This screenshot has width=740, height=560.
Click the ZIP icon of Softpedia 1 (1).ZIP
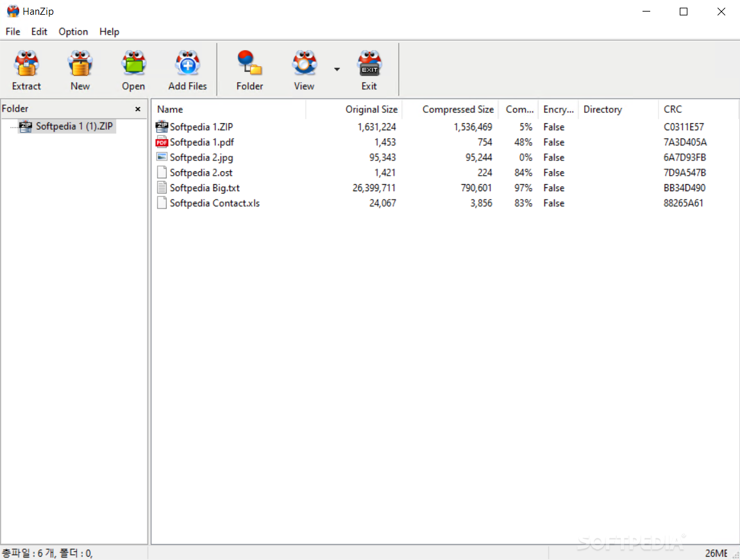pyautogui.click(x=26, y=126)
